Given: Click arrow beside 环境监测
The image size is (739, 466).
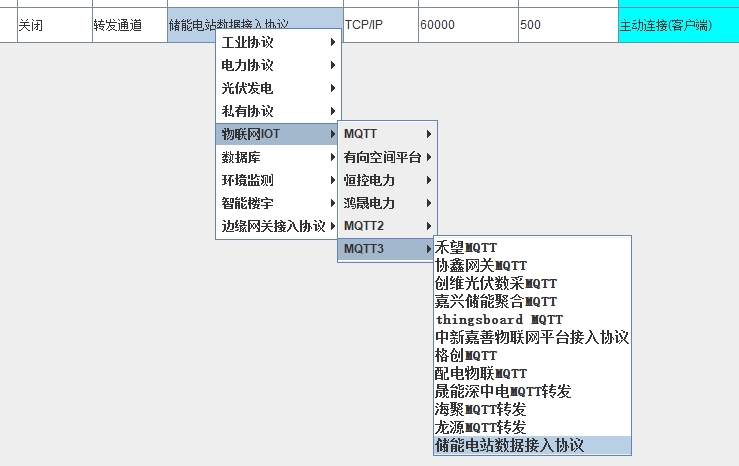Looking at the screenshot, I should [x=333, y=180].
